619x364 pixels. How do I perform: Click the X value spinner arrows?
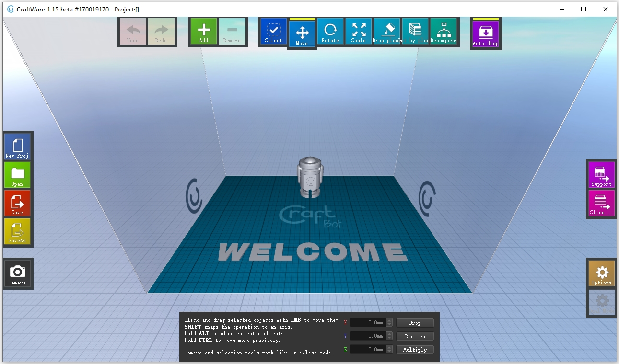[x=389, y=323]
